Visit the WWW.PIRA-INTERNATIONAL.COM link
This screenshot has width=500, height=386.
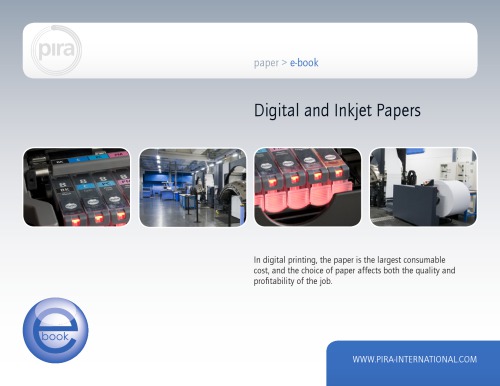point(415,359)
